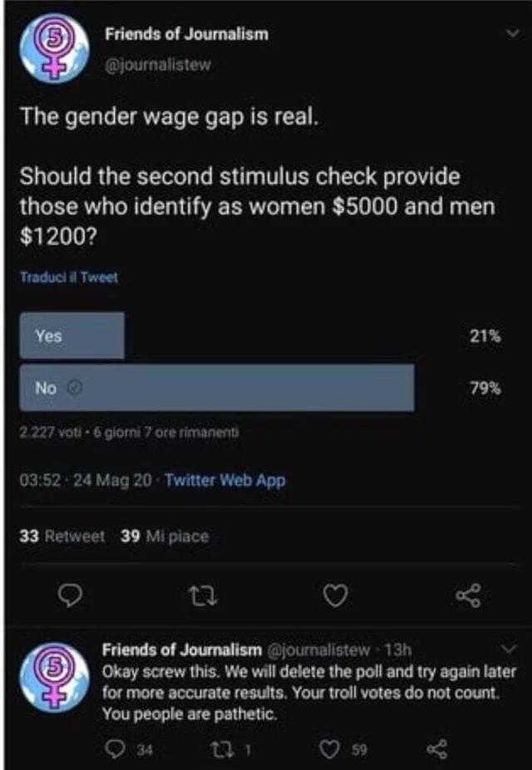532x770 pixels.
Task: View the 33 Retweet list
Action: [x=62, y=536]
